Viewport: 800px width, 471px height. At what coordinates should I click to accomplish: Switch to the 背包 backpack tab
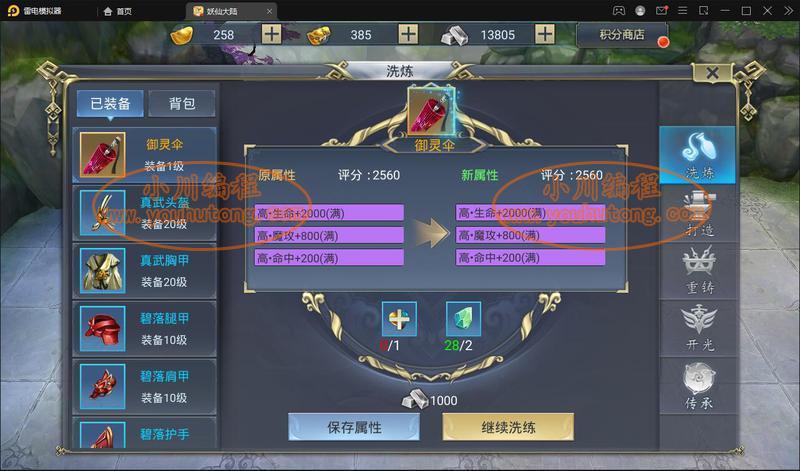(x=182, y=104)
